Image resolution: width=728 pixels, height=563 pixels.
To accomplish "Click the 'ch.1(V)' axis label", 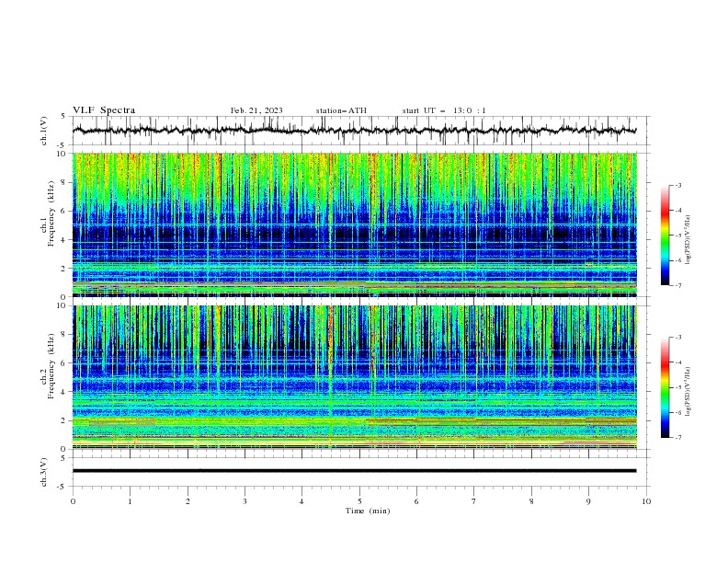I will 44,131.
